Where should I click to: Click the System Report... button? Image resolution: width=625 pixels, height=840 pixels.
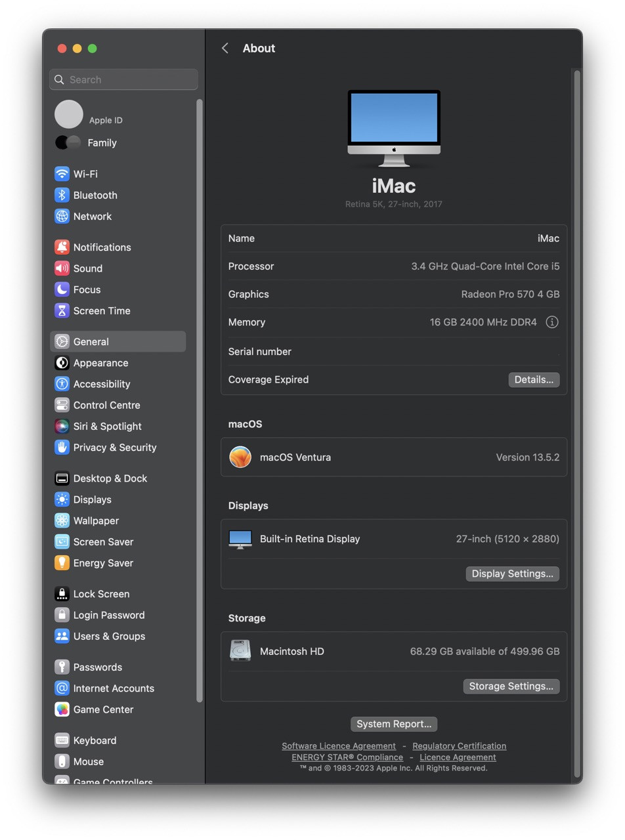pyautogui.click(x=394, y=724)
